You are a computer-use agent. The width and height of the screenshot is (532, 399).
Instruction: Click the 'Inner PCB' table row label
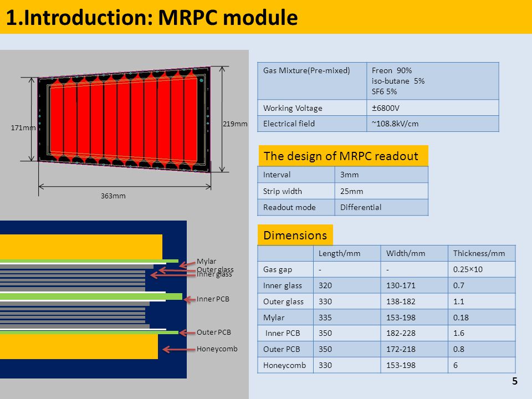point(283,333)
